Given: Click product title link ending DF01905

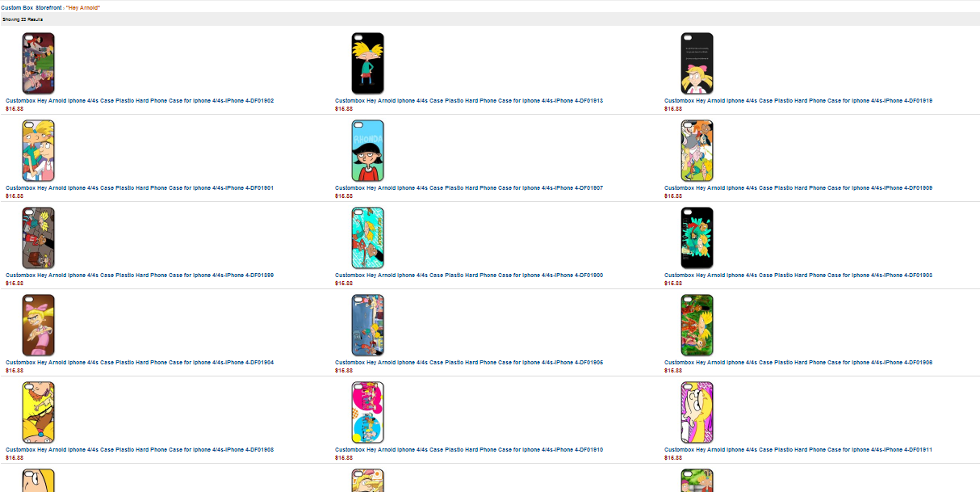Looking at the screenshot, I should 469,363.
